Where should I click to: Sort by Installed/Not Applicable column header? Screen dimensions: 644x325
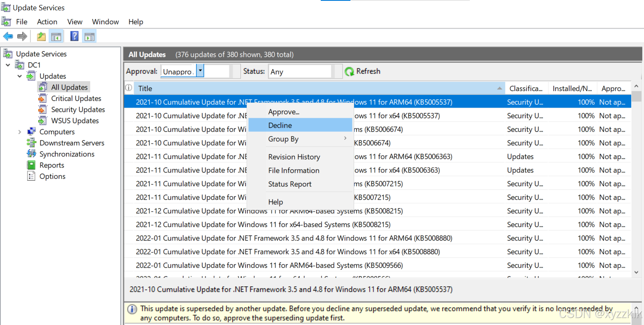pos(573,88)
